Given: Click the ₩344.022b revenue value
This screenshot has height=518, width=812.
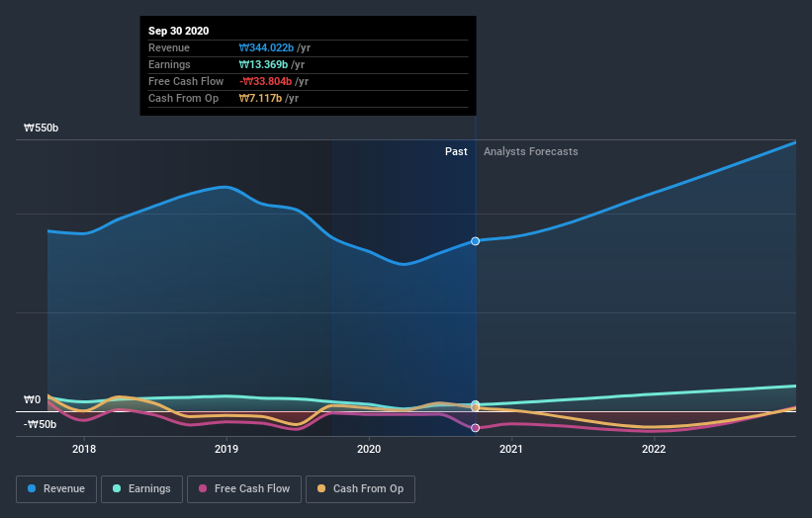Looking at the screenshot, I should coord(266,47).
